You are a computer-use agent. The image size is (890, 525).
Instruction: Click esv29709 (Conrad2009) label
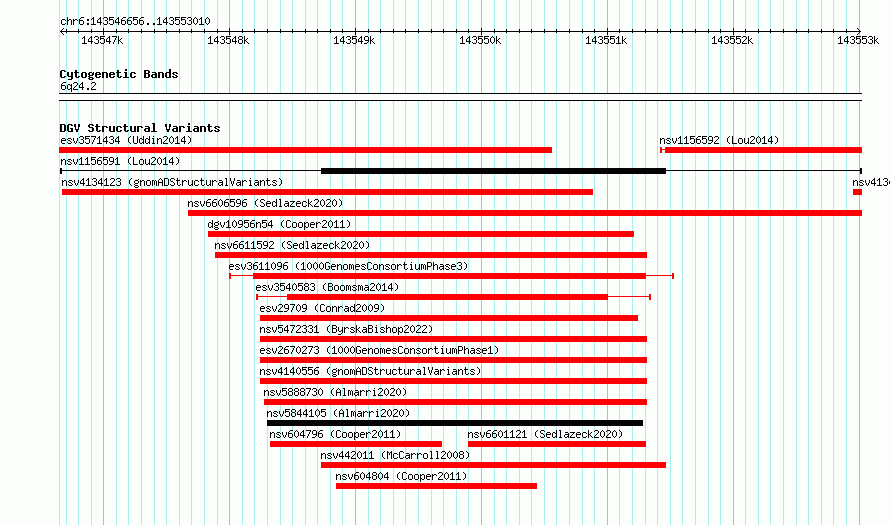pyautogui.click(x=322, y=308)
